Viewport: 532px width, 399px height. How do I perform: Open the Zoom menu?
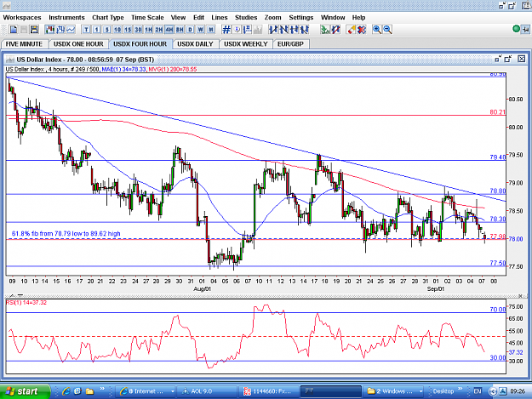(x=272, y=17)
